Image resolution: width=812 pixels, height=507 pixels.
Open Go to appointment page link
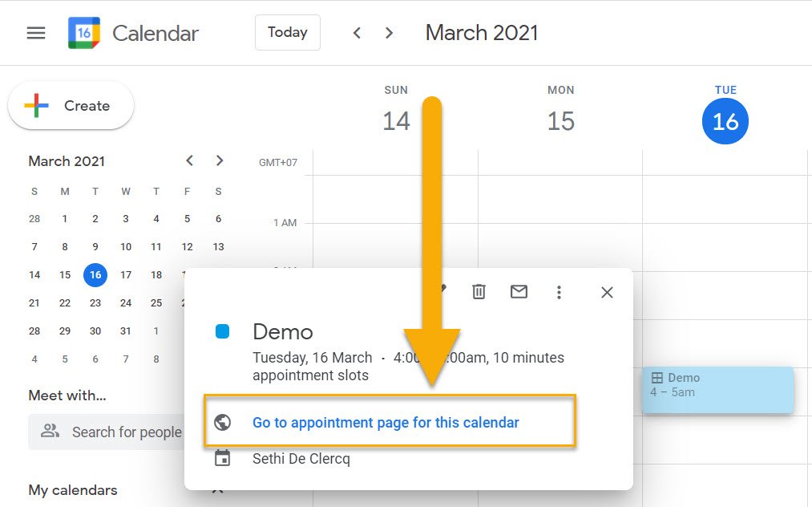tap(386, 423)
